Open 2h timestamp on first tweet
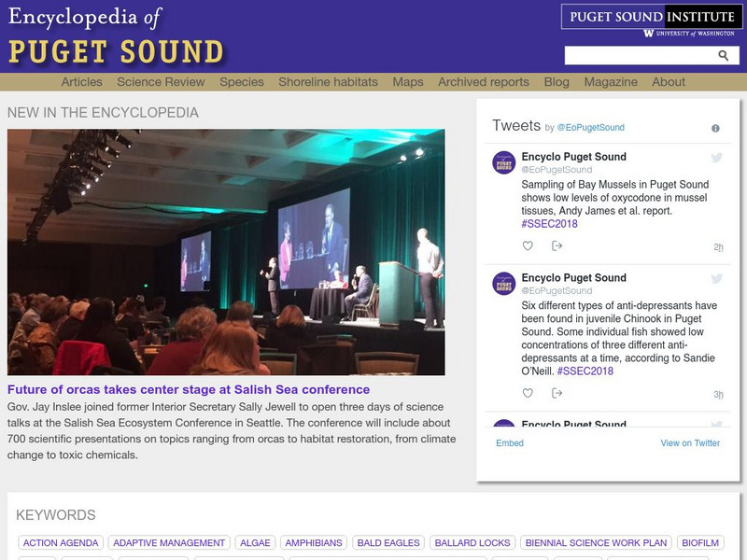This screenshot has width=747, height=560. [x=718, y=247]
